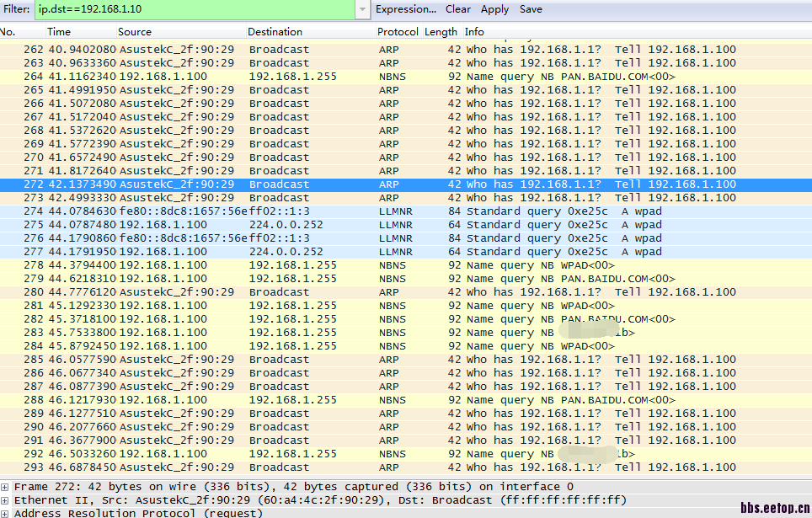Screen dimensions: 812x518
Task: Select packet 265 at time 41.4991950
Action: coord(406,90)
